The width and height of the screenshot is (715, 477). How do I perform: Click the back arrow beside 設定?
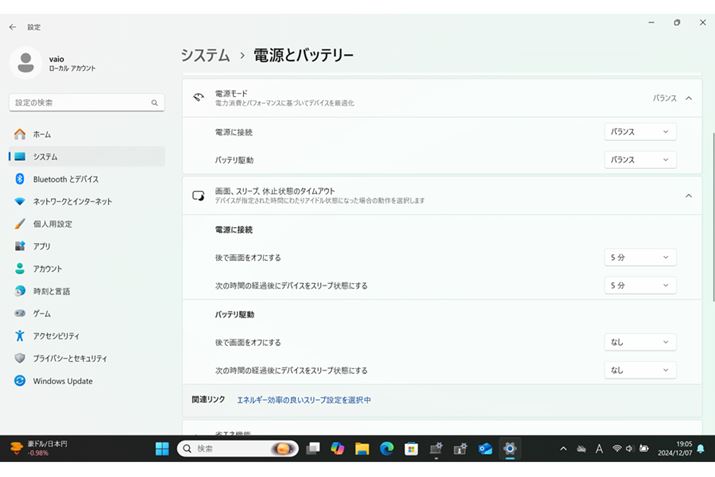click(x=12, y=27)
